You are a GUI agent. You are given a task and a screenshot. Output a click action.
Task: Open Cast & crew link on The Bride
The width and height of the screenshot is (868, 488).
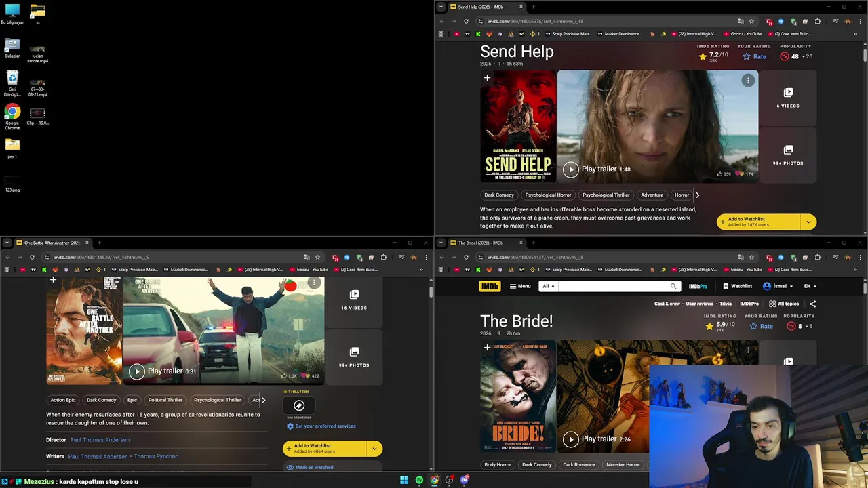tap(667, 304)
